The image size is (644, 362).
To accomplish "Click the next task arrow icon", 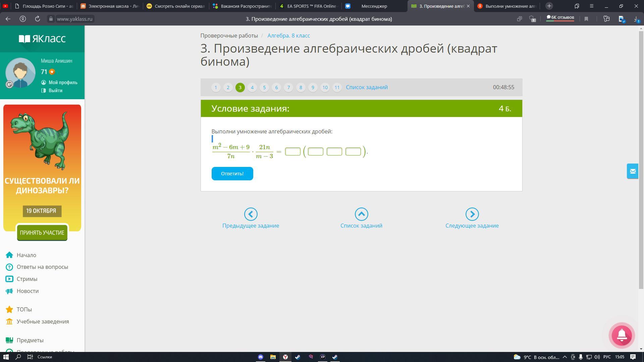I will tap(472, 214).
